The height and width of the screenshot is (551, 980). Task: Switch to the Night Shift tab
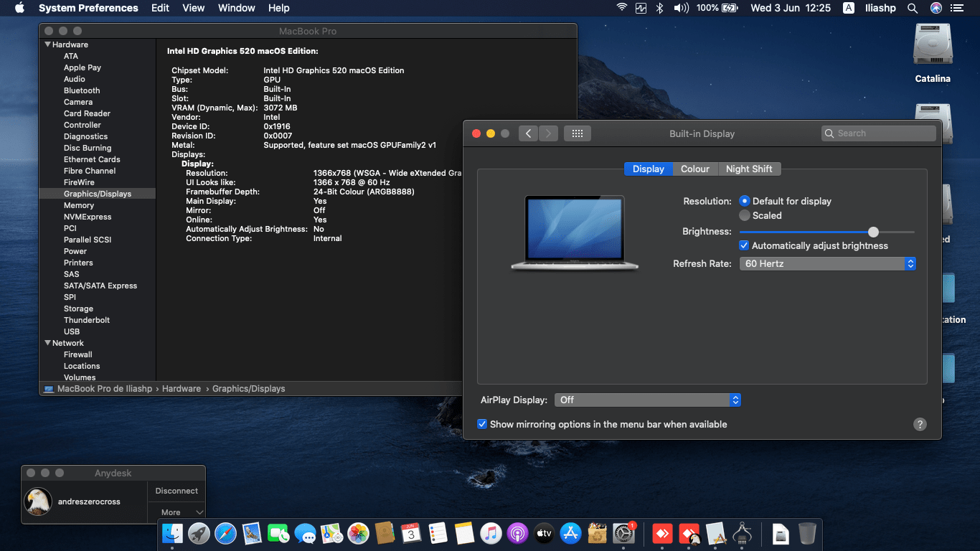pos(749,169)
